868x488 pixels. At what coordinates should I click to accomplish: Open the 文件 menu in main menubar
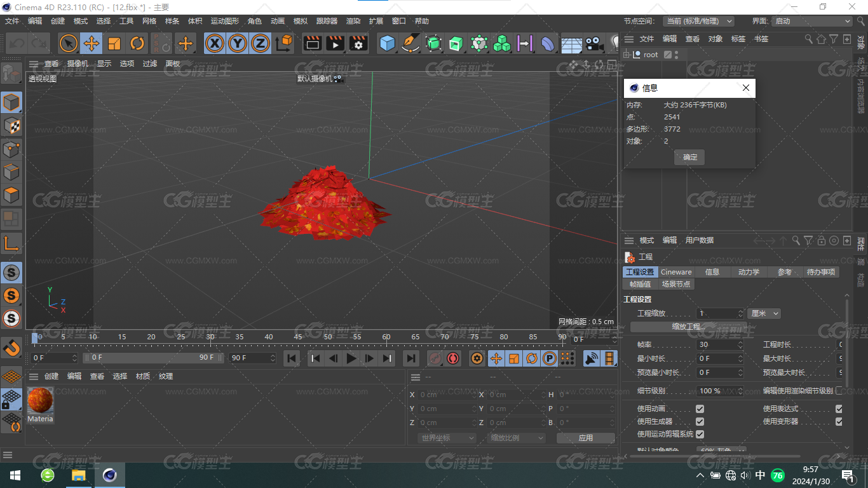tap(12, 21)
